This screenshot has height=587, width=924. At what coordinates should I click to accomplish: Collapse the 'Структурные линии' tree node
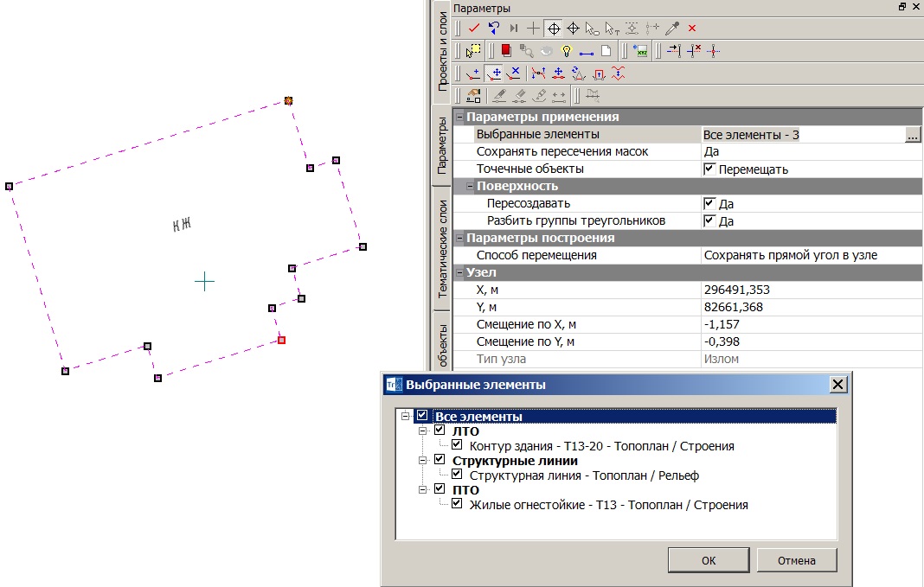pos(423,461)
